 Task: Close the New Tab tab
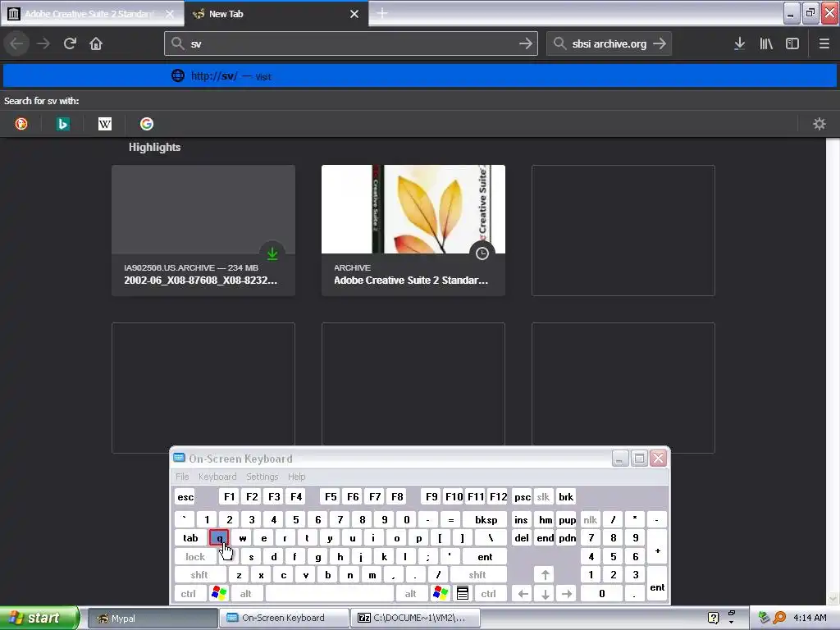[354, 14]
